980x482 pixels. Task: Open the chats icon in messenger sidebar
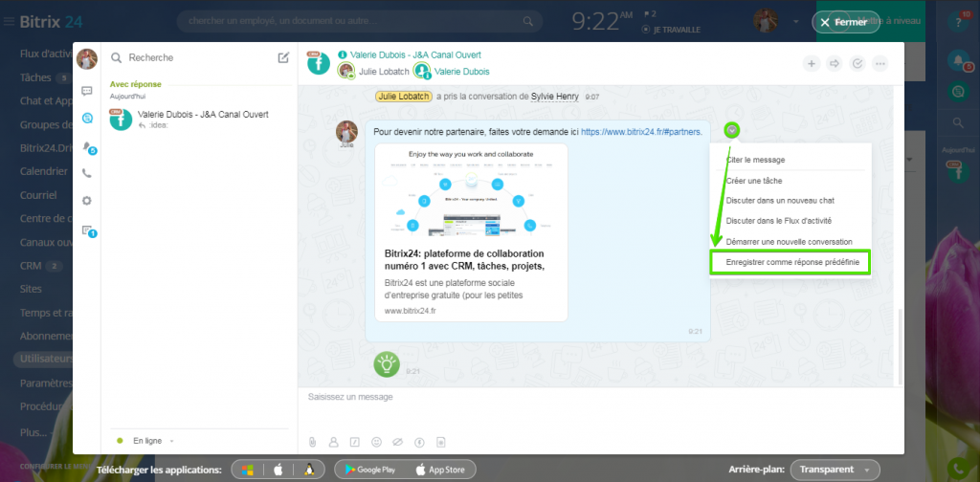(87, 91)
